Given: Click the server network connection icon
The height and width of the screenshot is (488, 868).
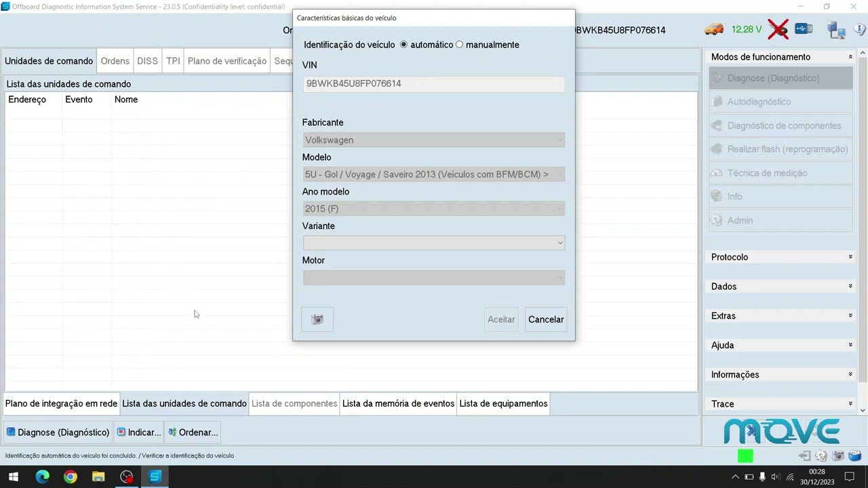Looking at the screenshot, I should 837,30.
